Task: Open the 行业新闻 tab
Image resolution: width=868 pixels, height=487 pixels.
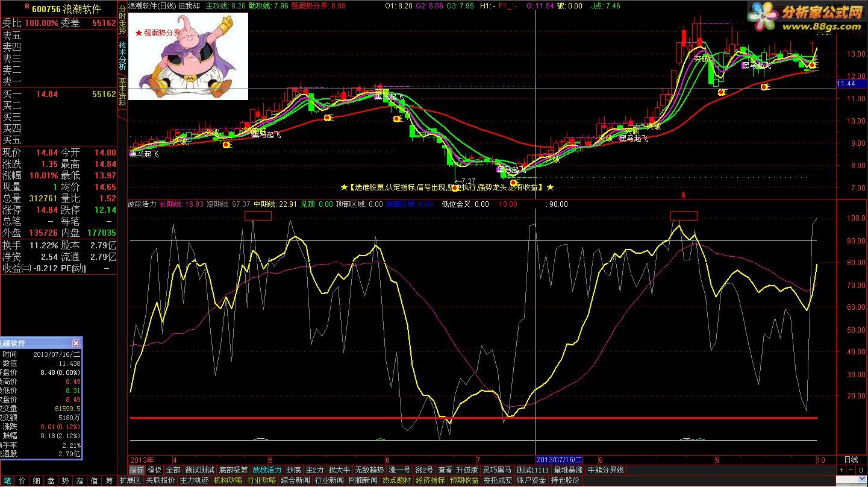Action: coord(329,480)
